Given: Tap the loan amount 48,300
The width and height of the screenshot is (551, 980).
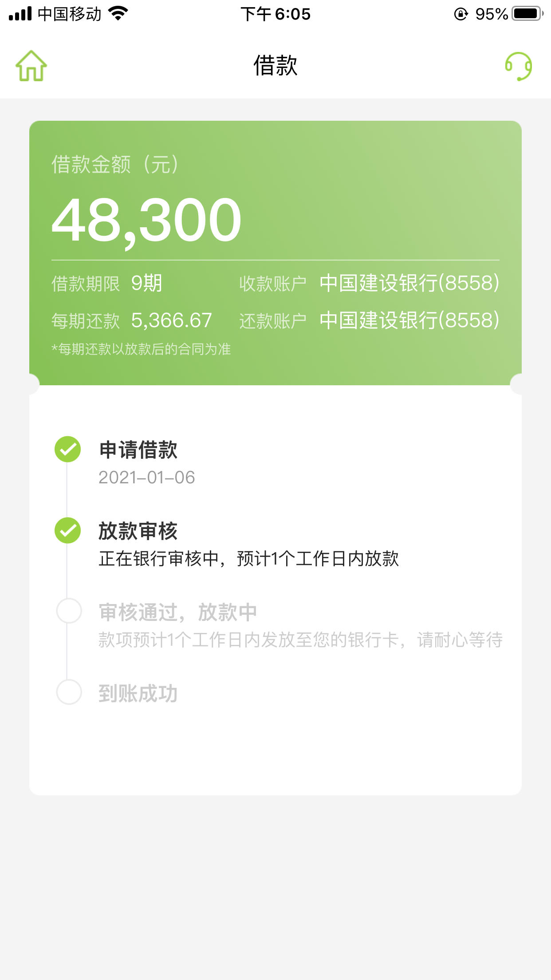Looking at the screenshot, I should (146, 221).
